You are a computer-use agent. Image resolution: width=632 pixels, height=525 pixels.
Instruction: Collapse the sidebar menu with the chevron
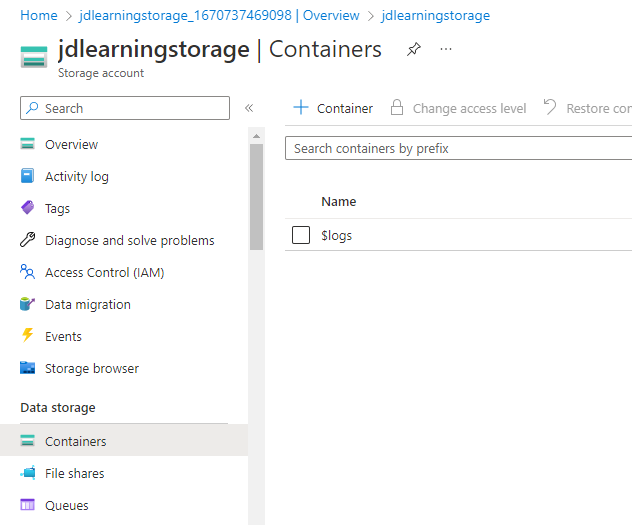point(249,108)
